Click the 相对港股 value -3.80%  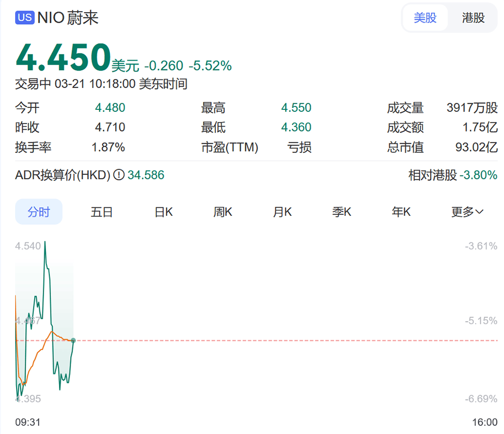pos(479,175)
